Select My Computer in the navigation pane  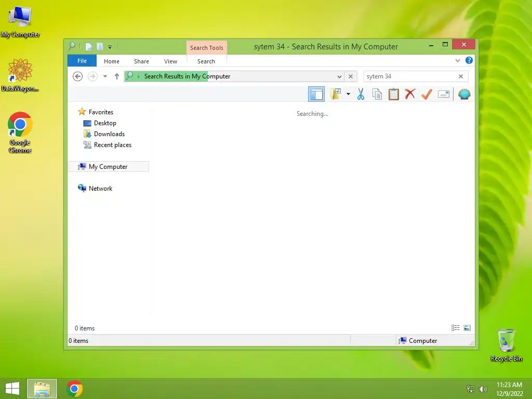(x=109, y=167)
